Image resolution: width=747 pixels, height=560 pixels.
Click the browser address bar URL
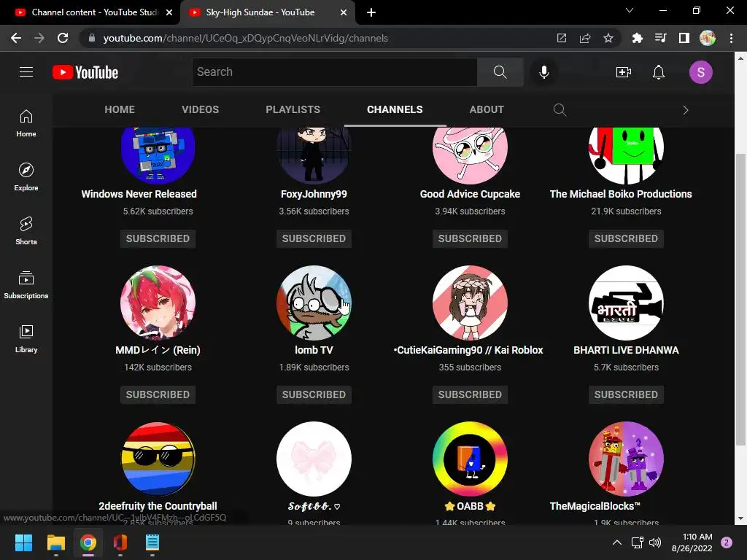point(245,38)
